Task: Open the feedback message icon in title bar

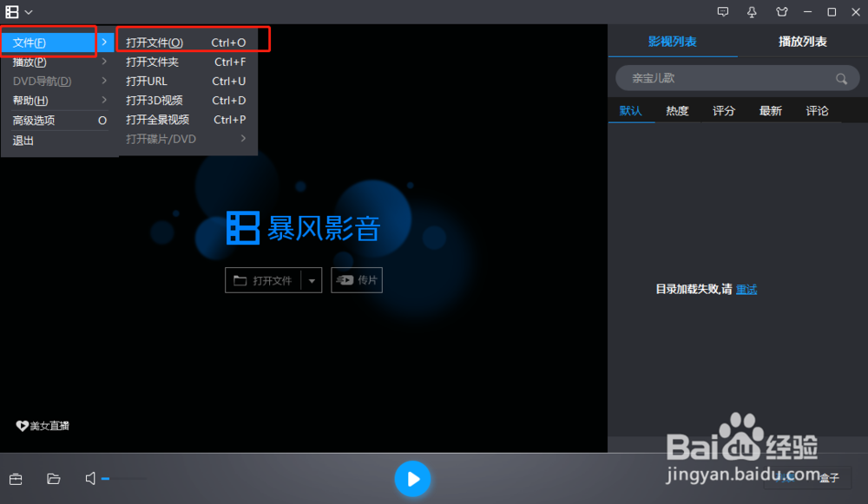Action: click(x=723, y=11)
